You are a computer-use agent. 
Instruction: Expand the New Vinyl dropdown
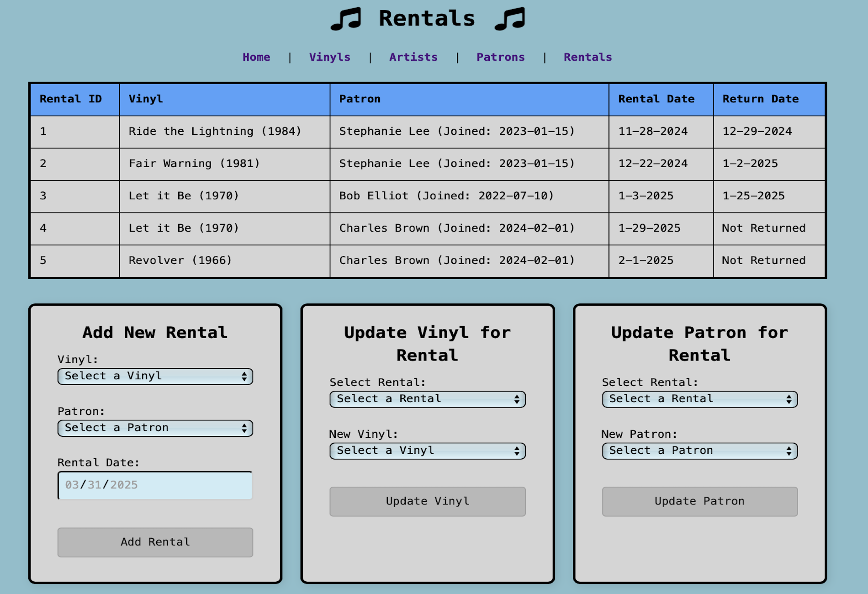(427, 451)
